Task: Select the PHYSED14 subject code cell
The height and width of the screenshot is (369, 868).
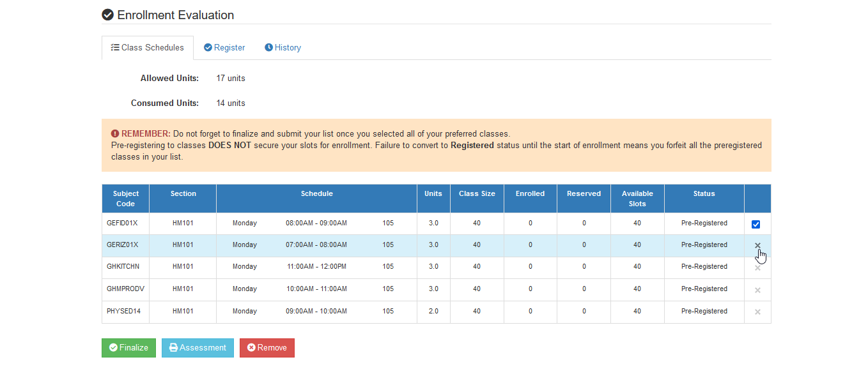Action: [x=125, y=312]
